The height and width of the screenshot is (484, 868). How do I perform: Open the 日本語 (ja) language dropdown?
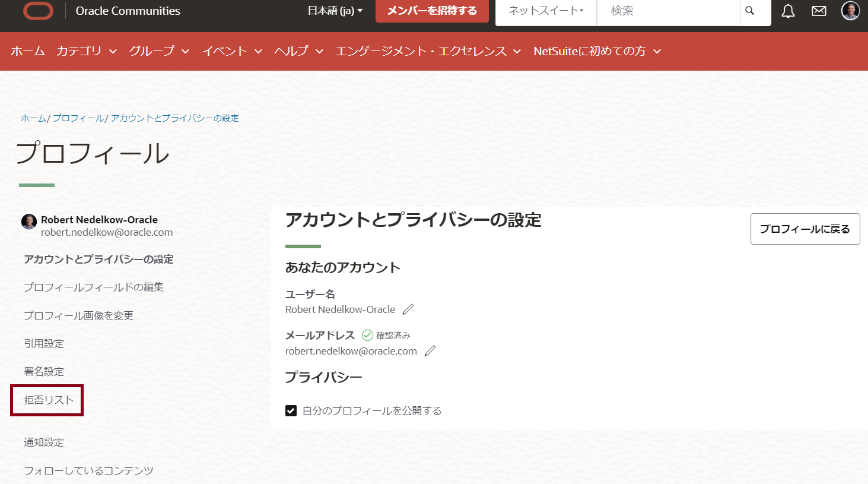(335, 11)
